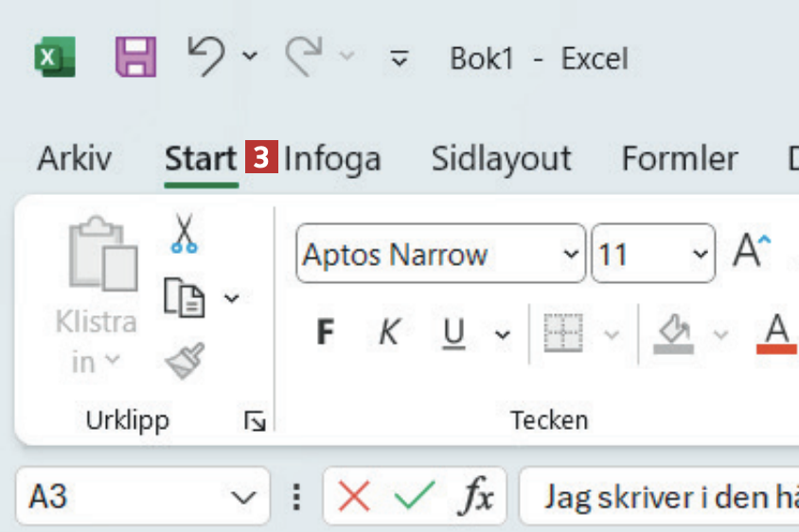Cancel entry with the red X icon
This screenshot has width=799, height=532.
tap(353, 496)
